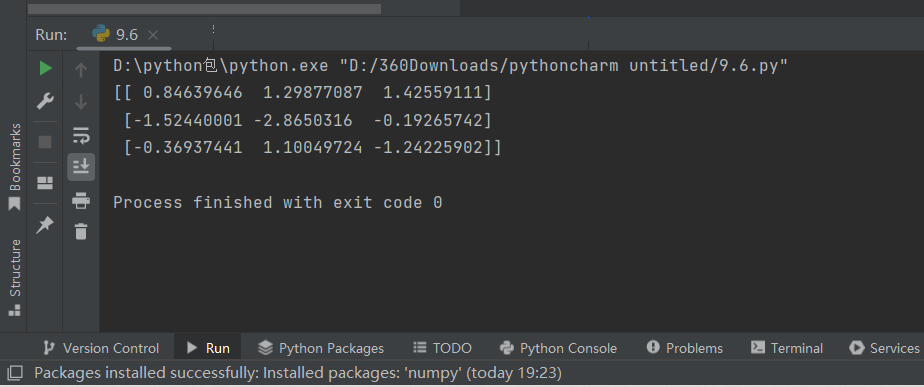Click the Up the stack trace arrow
924x387 pixels.
point(81,70)
